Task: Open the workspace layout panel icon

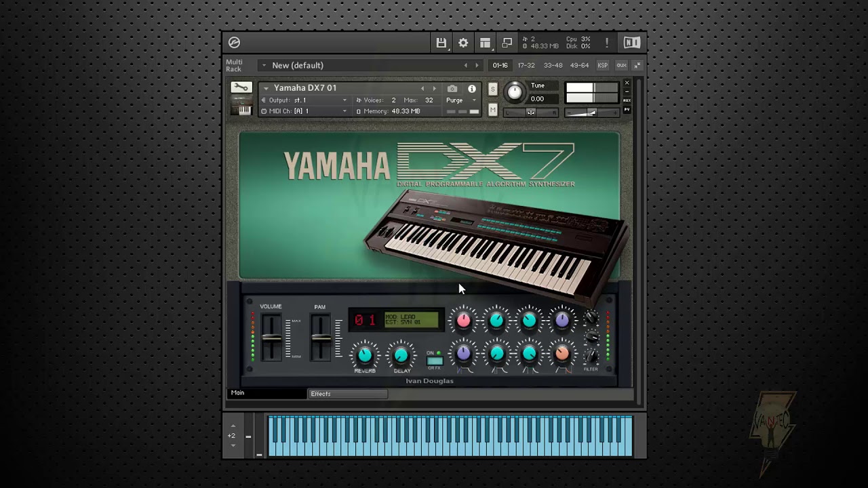Action: tap(485, 43)
